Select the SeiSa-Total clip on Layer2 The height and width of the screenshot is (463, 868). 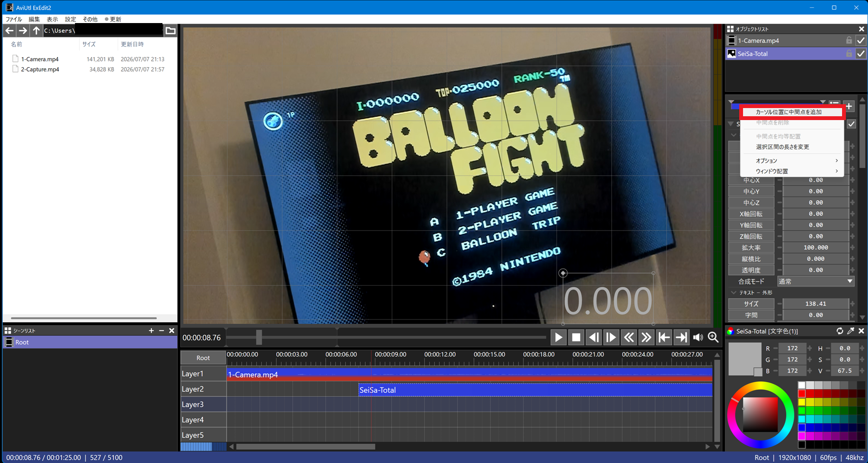[535, 390]
